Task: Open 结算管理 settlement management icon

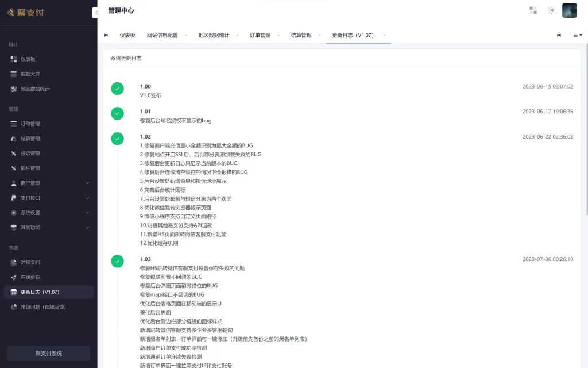Action: [13, 138]
